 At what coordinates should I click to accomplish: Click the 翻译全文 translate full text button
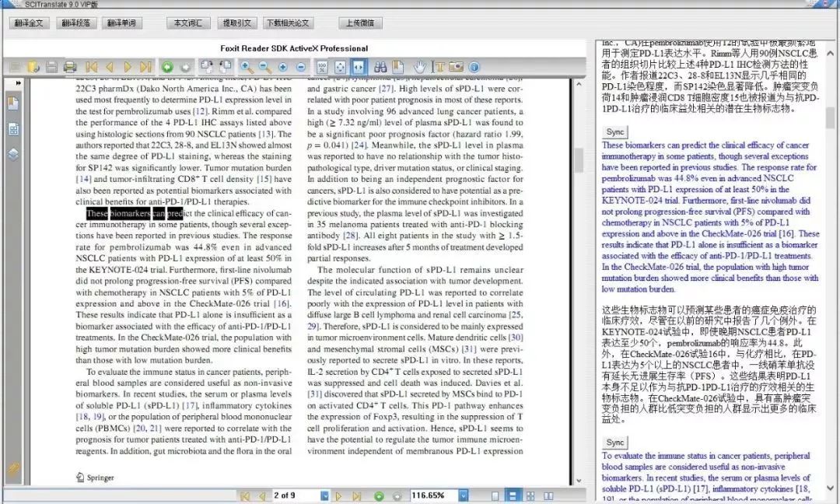[29, 23]
